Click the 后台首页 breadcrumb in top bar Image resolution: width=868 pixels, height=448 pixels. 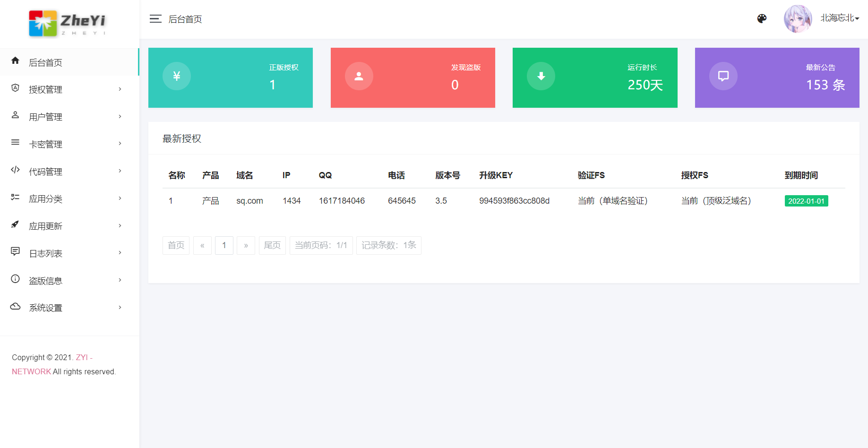pos(185,19)
